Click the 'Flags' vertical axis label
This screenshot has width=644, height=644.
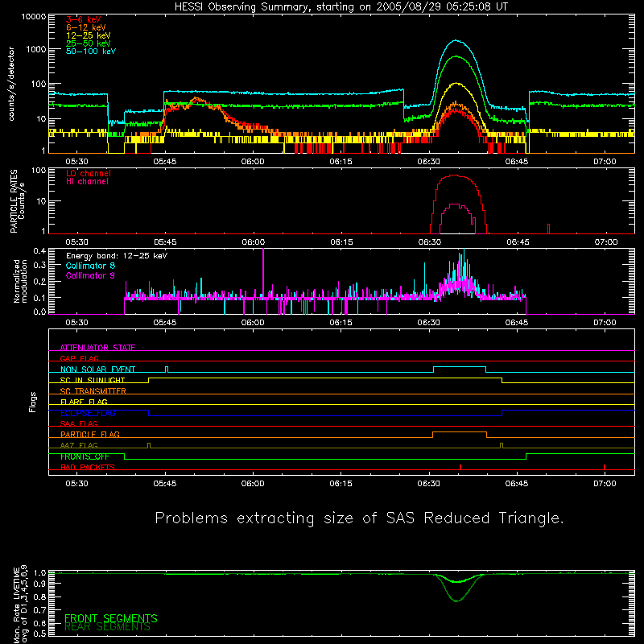click(x=32, y=402)
